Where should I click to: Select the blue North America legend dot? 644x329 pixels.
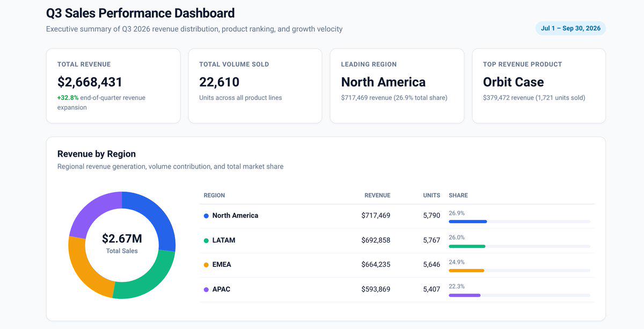206,216
